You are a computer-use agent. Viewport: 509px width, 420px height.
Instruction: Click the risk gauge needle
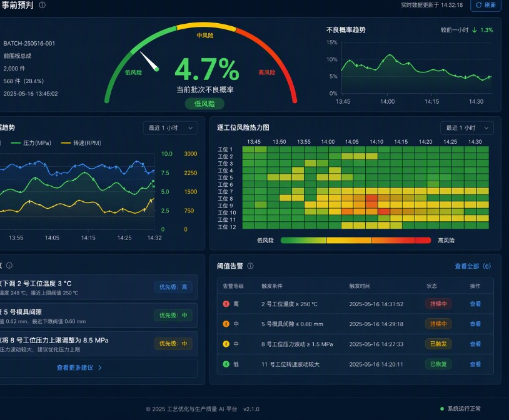[x=149, y=61]
